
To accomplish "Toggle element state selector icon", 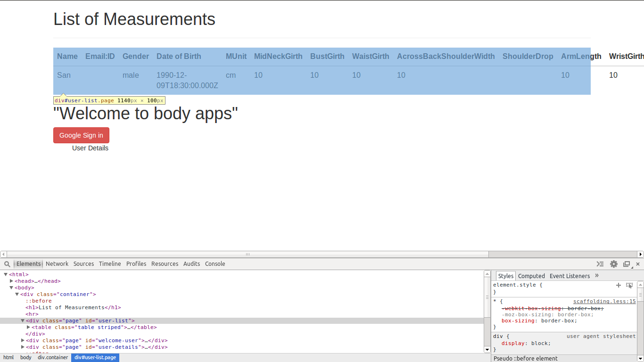I will coord(629,285).
